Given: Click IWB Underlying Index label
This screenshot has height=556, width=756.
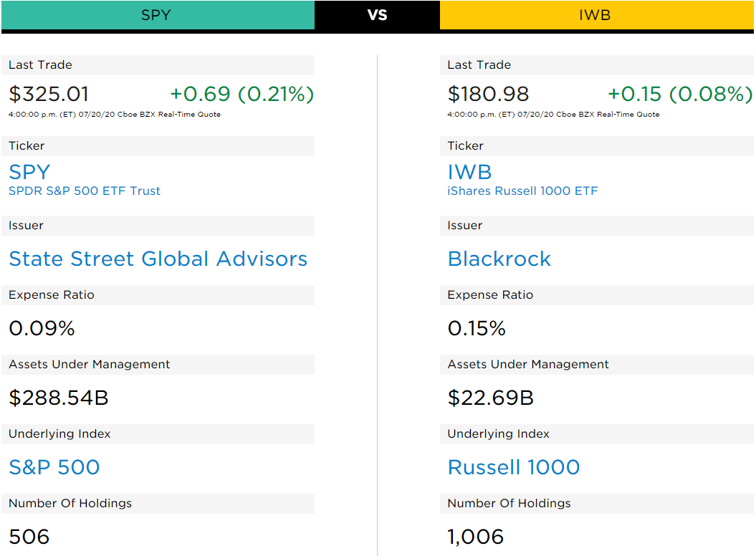Looking at the screenshot, I should pos(499,434).
